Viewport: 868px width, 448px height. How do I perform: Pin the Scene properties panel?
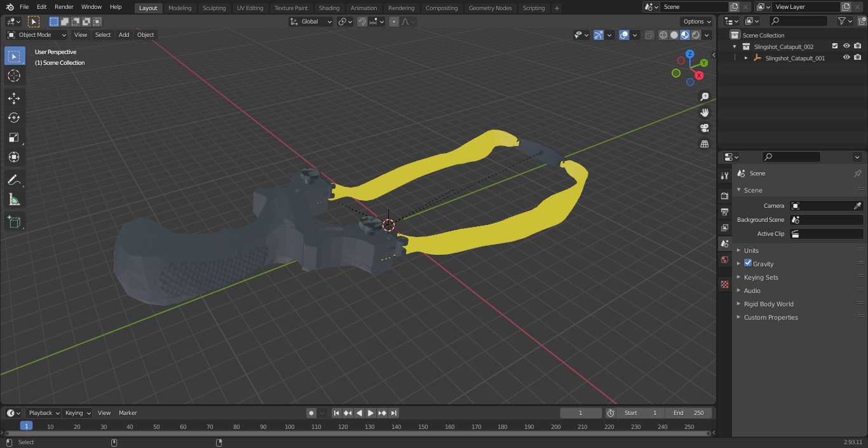[x=857, y=173]
